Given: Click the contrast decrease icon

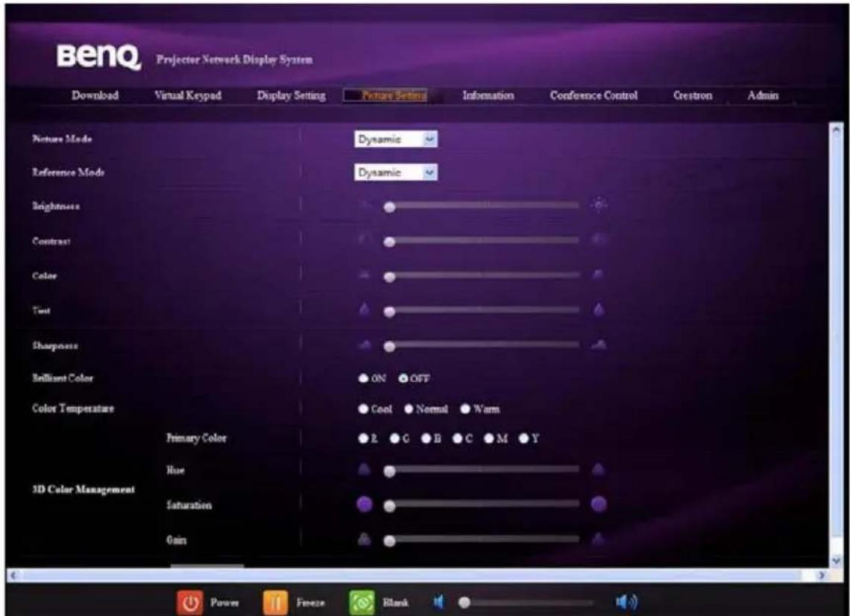Looking at the screenshot, I should [x=365, y=239].
